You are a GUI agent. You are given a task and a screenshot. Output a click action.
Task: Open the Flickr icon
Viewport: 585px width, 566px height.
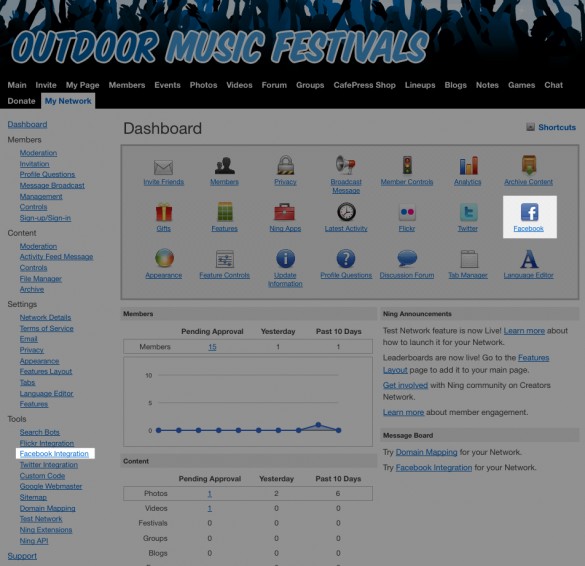coord(407,212)
